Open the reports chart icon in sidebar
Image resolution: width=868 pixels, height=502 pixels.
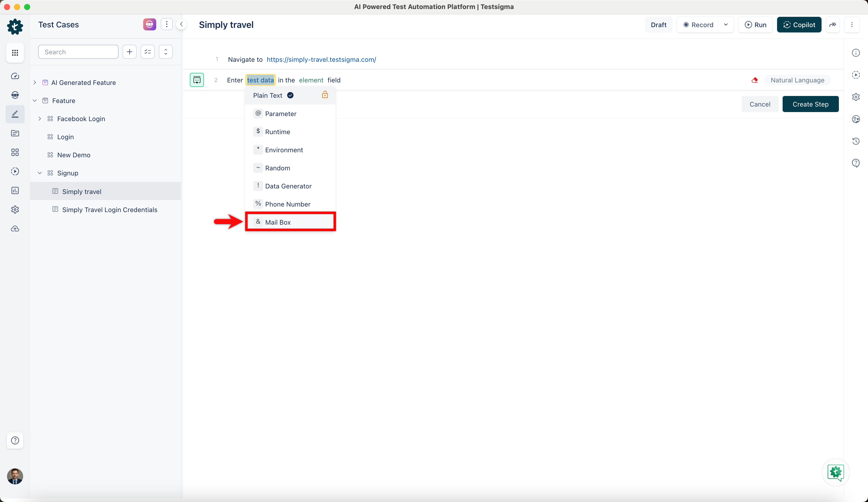[x=15, y=190]
